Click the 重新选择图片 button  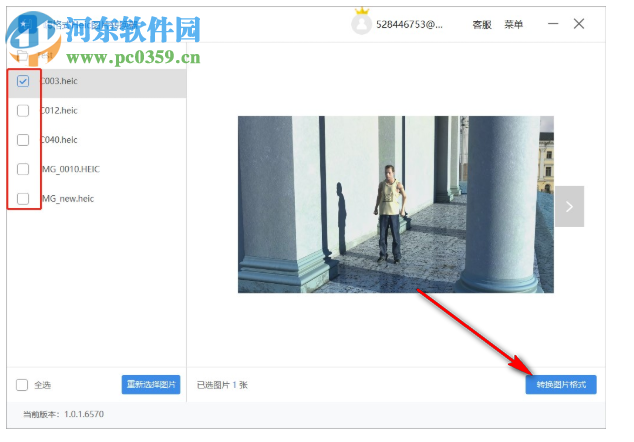point(151,384)
